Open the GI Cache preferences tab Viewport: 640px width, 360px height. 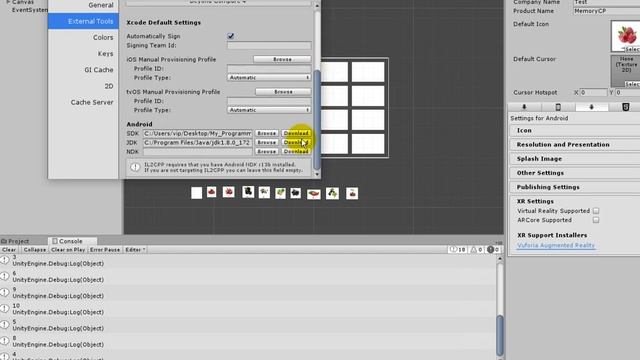(83, 70)
